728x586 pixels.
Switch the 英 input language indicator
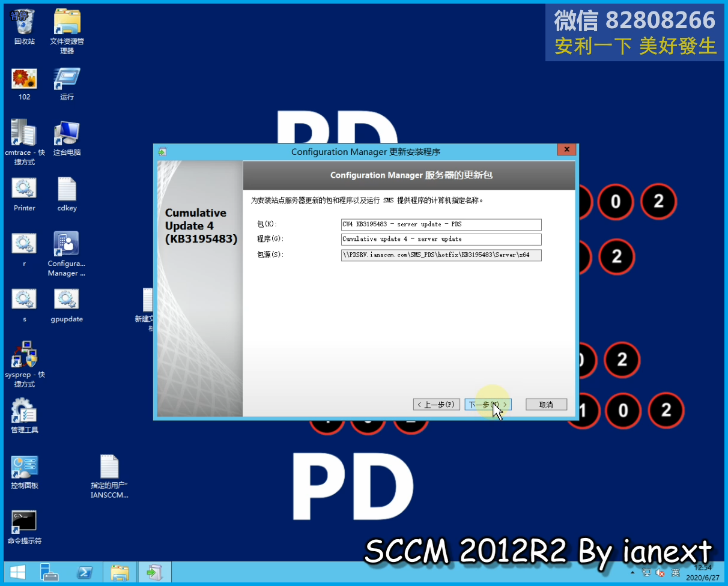676,573
